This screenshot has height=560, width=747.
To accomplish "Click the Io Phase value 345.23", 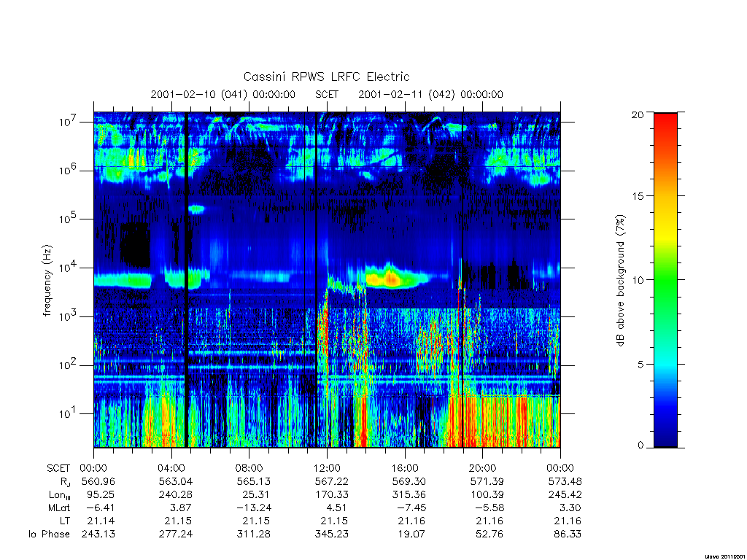I will [332, 534].
